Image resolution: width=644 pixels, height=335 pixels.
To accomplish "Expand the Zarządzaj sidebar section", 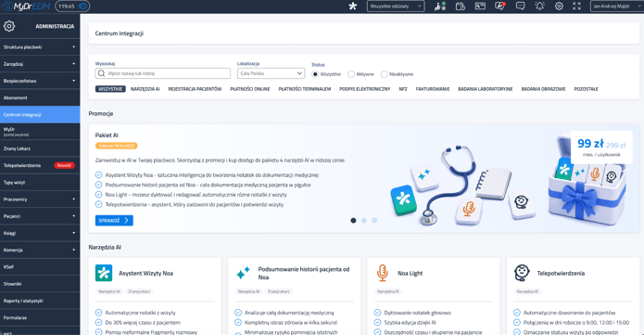I will [40, 64].
